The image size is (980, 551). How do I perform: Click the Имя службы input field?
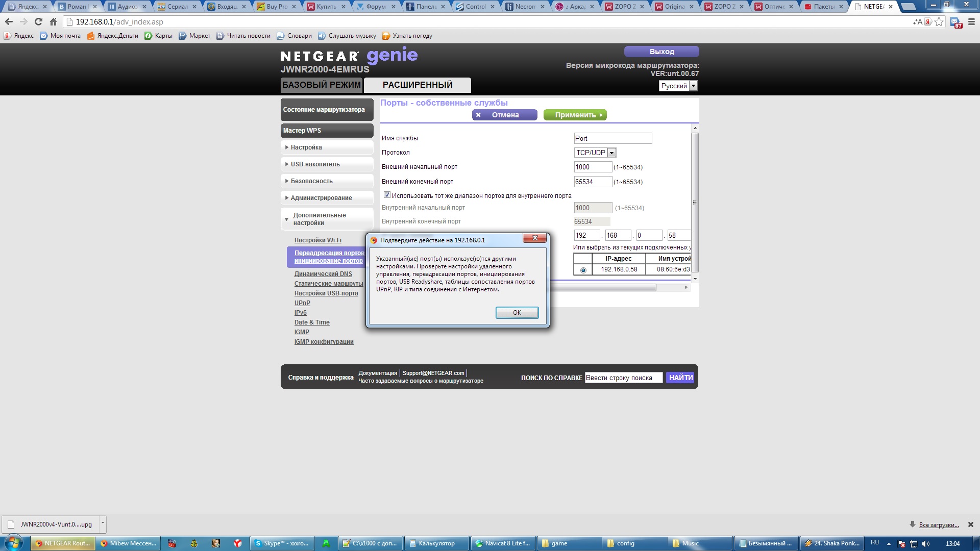coord(613,138)
